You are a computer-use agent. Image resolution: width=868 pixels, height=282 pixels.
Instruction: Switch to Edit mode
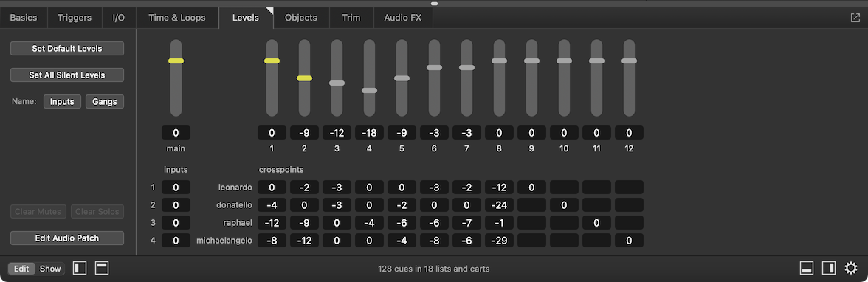coord(21,269)
